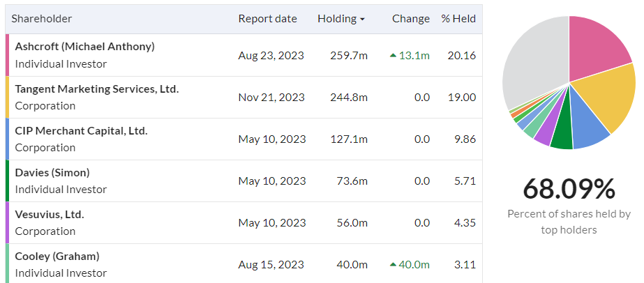Click the Change column header
The width and height of the screenshot is (644, 283).
tap(411, 19)
